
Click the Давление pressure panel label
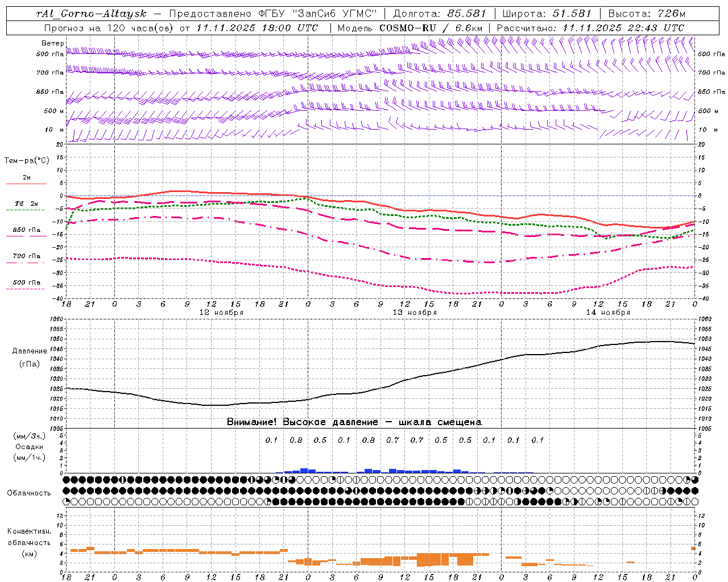click(30, 351)
